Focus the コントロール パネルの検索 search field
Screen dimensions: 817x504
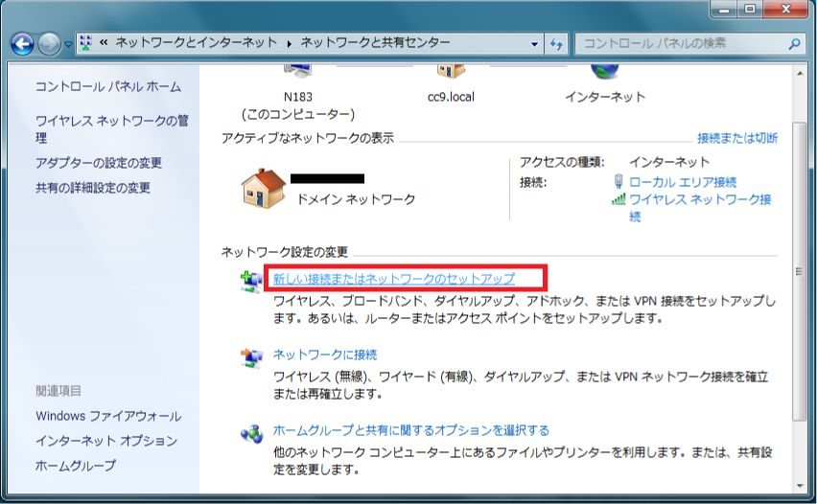689,44
